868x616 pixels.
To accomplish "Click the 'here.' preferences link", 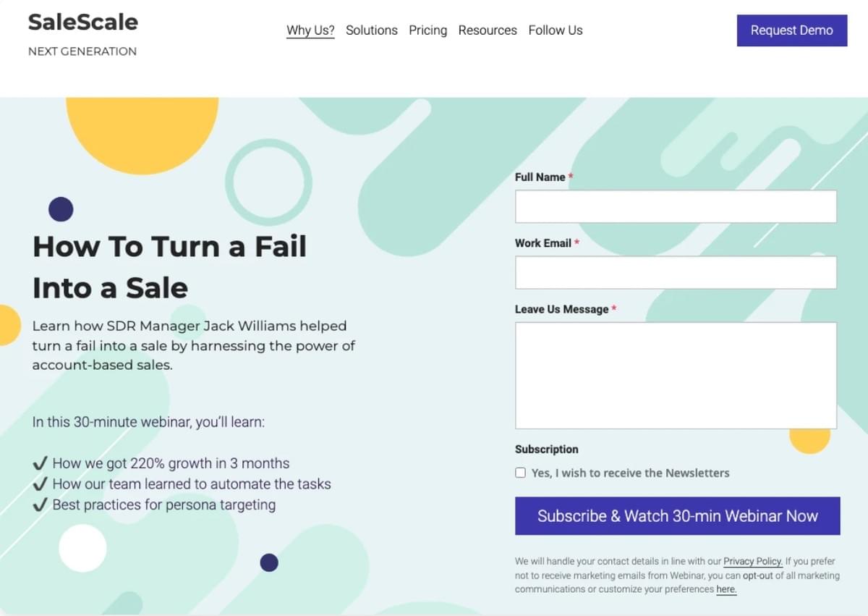I will click(726, 589).
